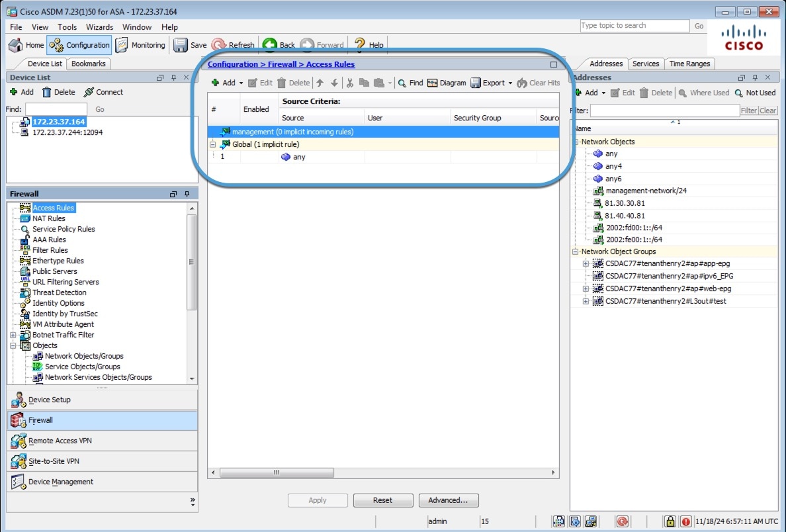Image resolution: width=786 pixels, height=532 pixels.
Task: Show the rule Diagram
Action: [447, 83]
